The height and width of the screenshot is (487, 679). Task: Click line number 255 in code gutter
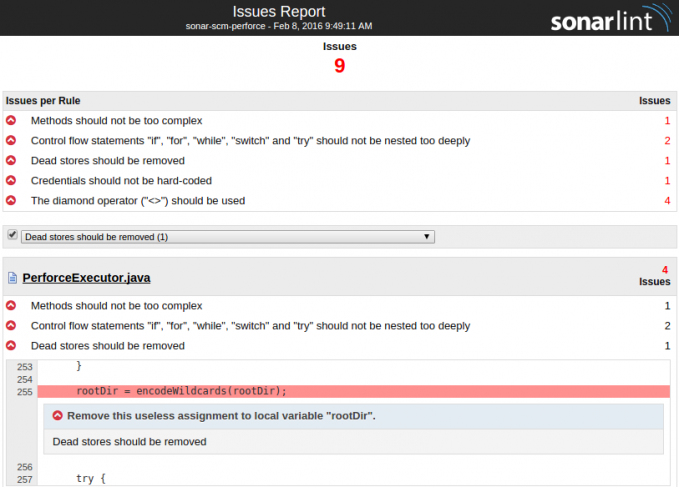pos(25,392)
